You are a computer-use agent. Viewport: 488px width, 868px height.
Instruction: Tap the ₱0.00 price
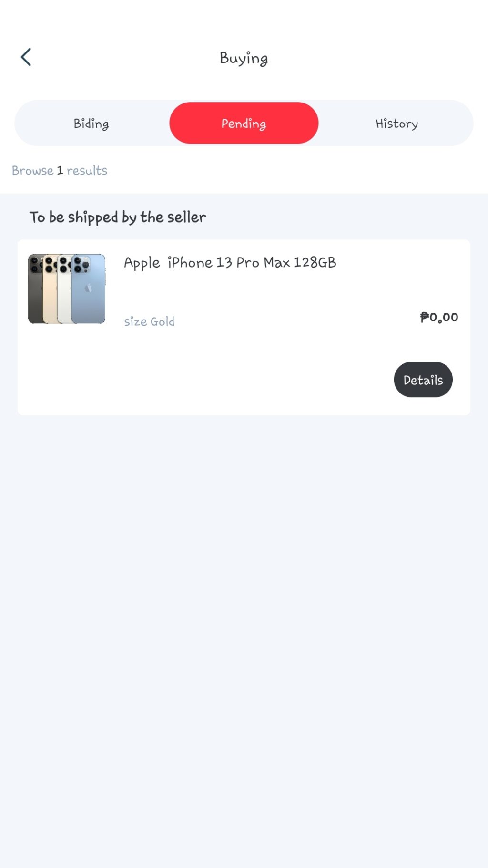(x=439, y=317)
